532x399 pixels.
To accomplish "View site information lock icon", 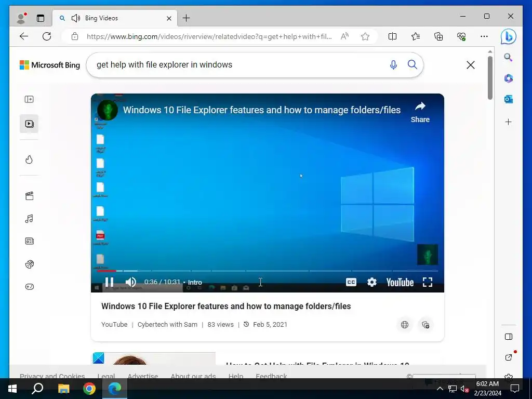I will (75, 36).
